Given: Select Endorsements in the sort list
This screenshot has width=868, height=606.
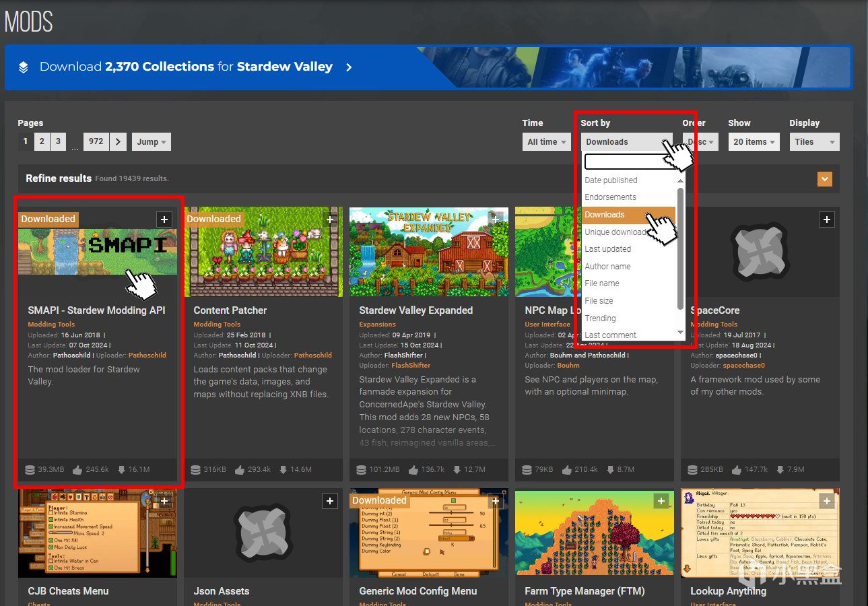Looking at the screenshot, I should tap(629, 197).
